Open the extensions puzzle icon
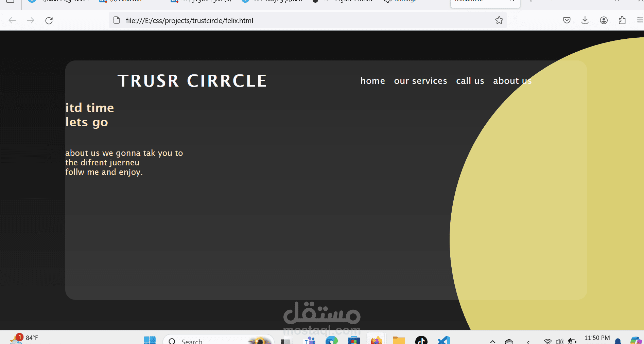Screen dimensions: 644x344 tap(622, 20)
